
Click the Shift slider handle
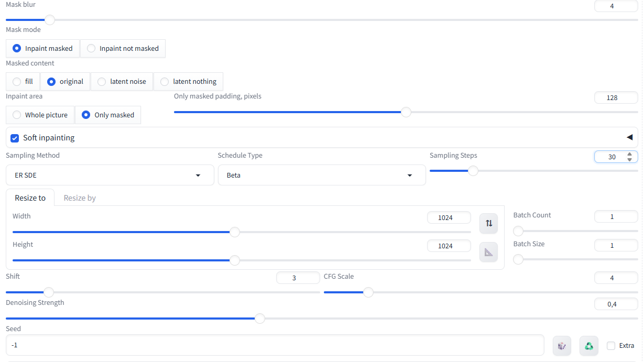click(49, 292)
